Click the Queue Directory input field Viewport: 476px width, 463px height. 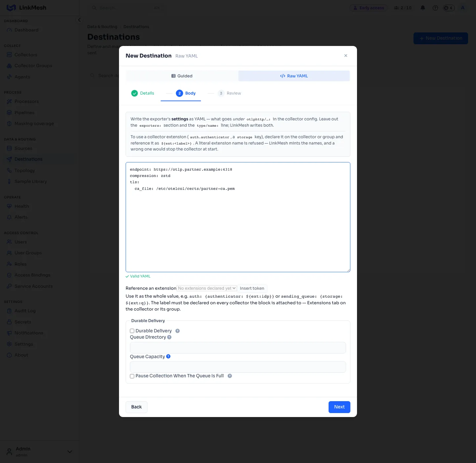coord(238,348)
